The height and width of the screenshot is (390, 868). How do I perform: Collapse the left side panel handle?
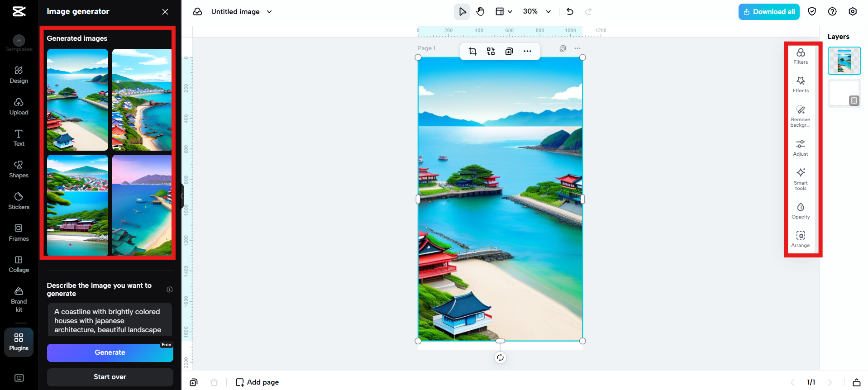[182, 196]
